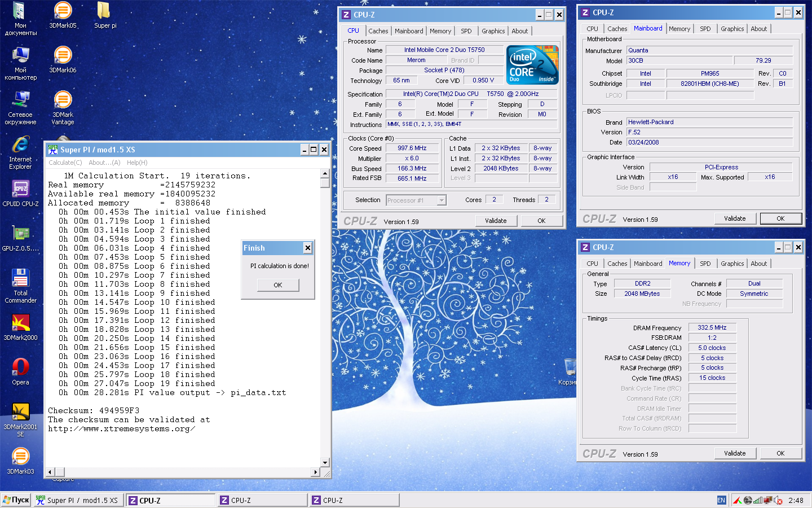The height and width of the screenshot is (508, 812).
Task: Select Mainboard tab in first CPU-Z window
Action: [x=409, y=31]
